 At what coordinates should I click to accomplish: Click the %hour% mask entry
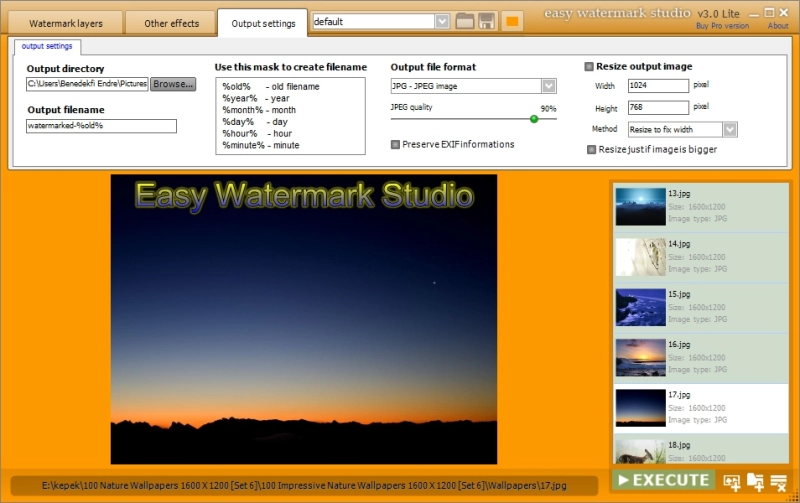click(x=257, y=134)
